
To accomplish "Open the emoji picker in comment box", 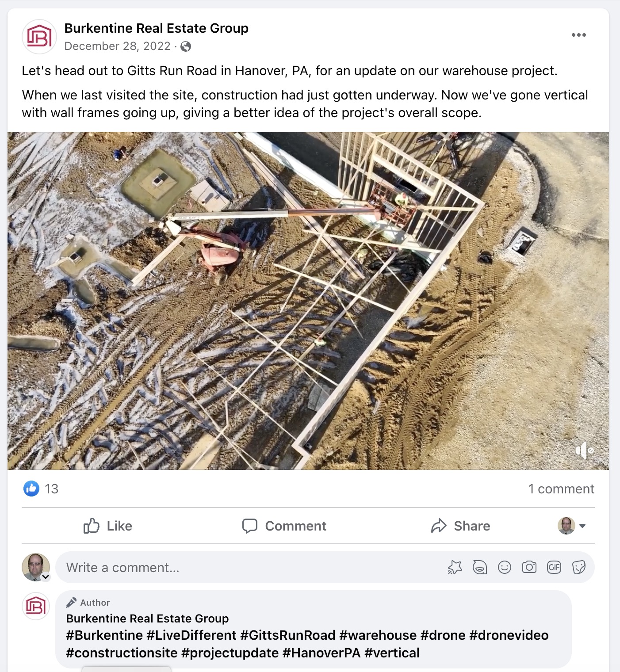I will click(x=505, y=567).
